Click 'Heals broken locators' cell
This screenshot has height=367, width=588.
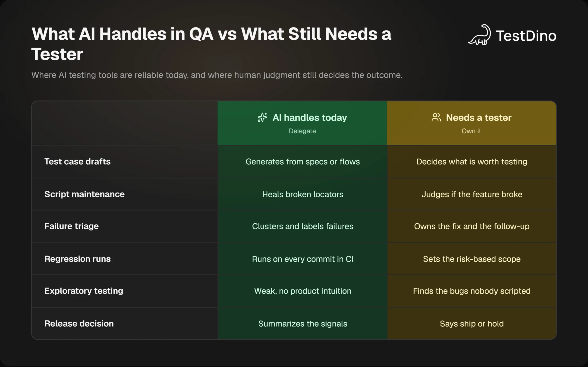[303, 194]
